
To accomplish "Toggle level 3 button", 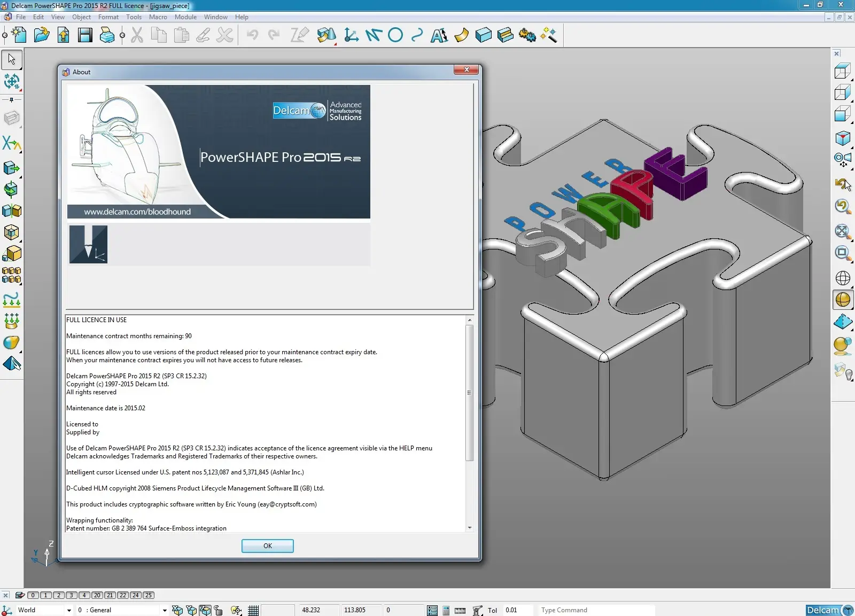I will point(71,595).
